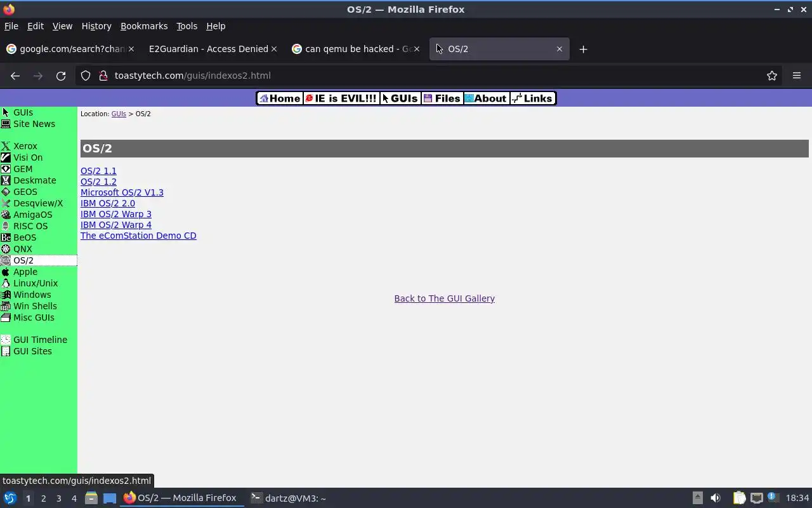Open the History menu
This screenshot has width=812, height=508.
96,26
